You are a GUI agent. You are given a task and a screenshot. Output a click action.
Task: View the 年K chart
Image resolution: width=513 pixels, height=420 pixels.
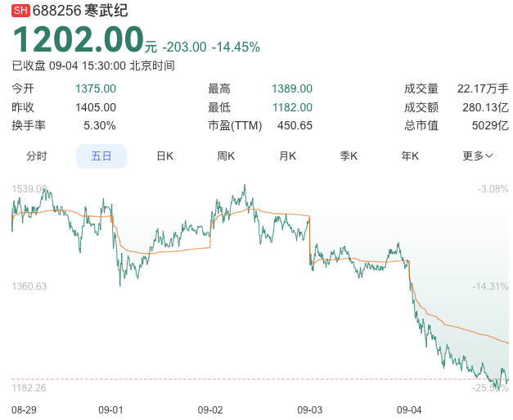pyautogui.click(x=410, y=156)
